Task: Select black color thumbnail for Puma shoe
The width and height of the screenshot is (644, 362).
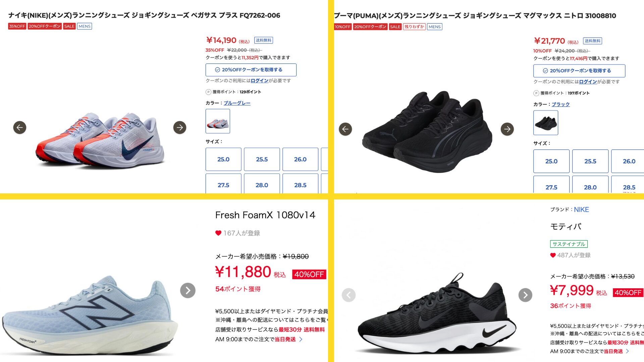Action: pyautogui.click(x=546, y=123)
